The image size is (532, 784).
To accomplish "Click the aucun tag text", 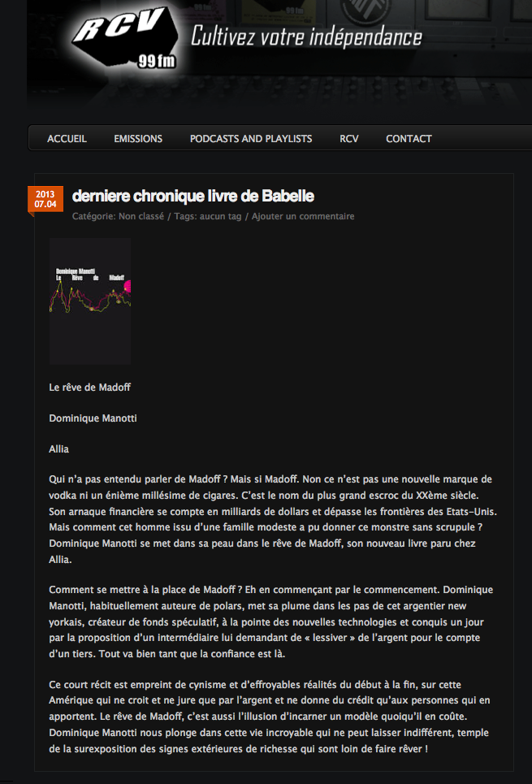I will tap(220, 216).
